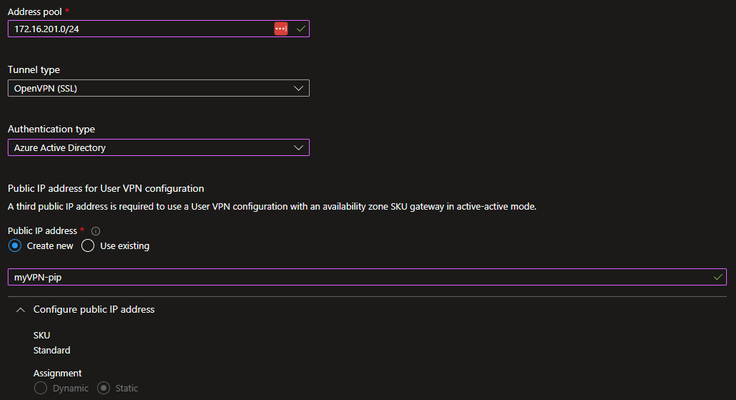Click the Use existing label text
This screenshot has height=400, width=736.
click(124, 246)
